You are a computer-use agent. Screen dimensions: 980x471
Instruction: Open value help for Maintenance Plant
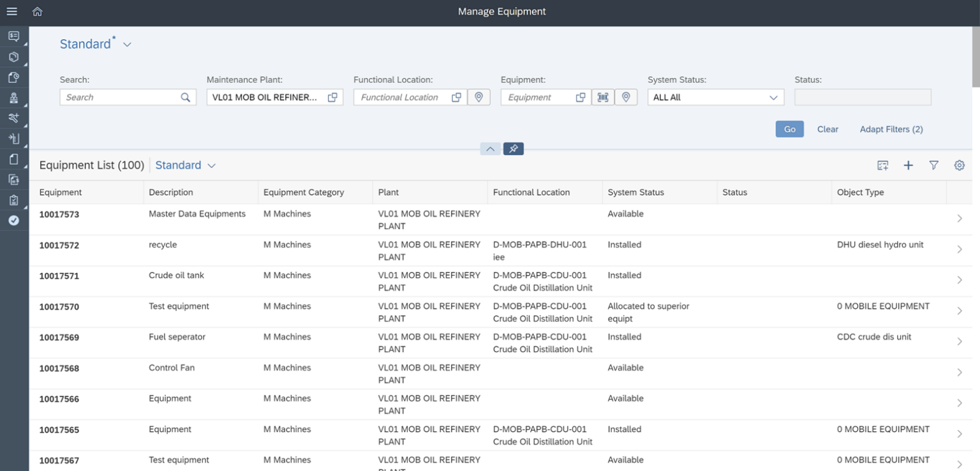tap(332, 97)
